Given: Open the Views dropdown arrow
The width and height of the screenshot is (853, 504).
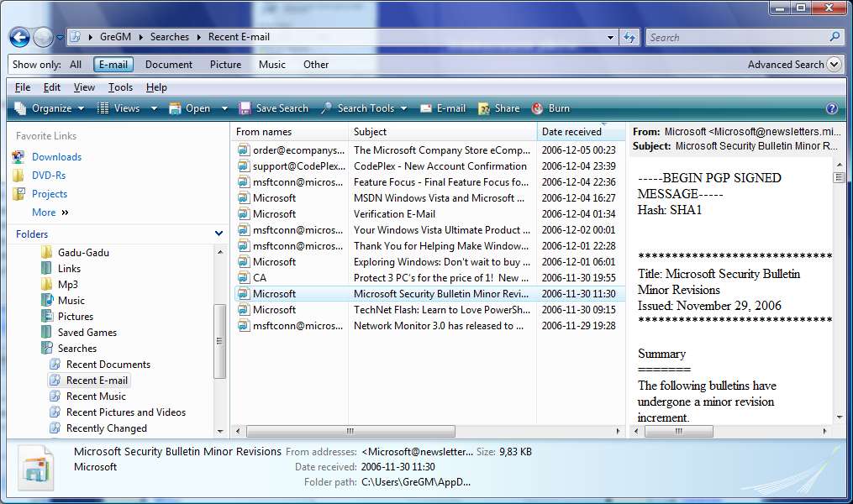Looking at the screenshot, I should point(154,108).
